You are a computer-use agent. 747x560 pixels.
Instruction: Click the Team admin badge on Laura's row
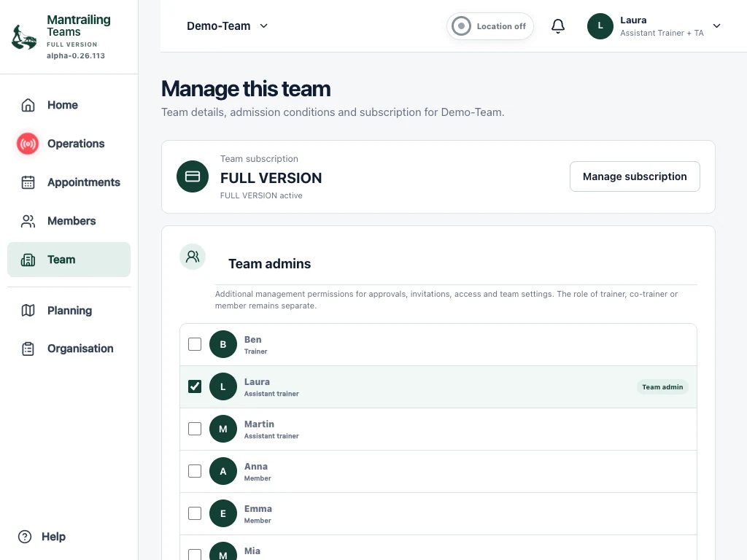click(662, 387)
